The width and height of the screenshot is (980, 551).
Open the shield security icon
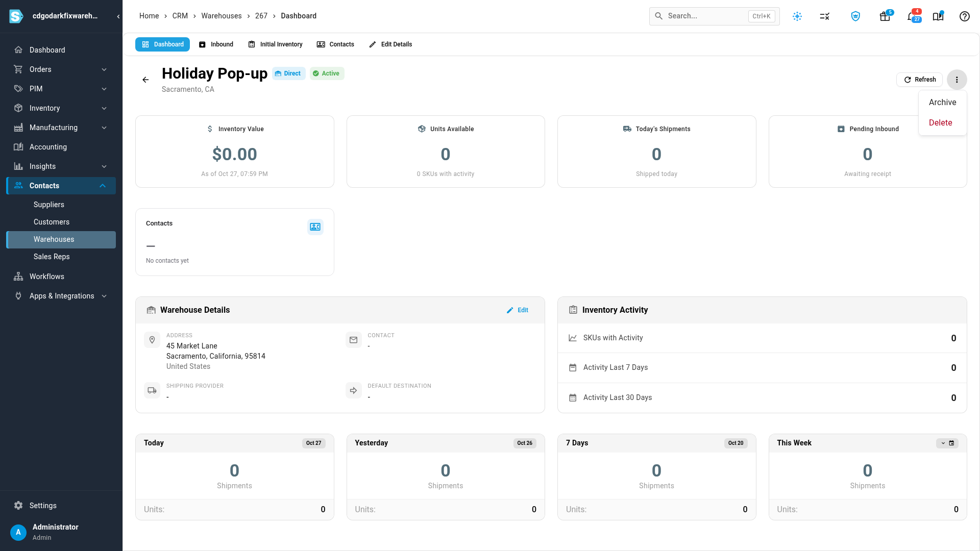[x=855, y=16]
